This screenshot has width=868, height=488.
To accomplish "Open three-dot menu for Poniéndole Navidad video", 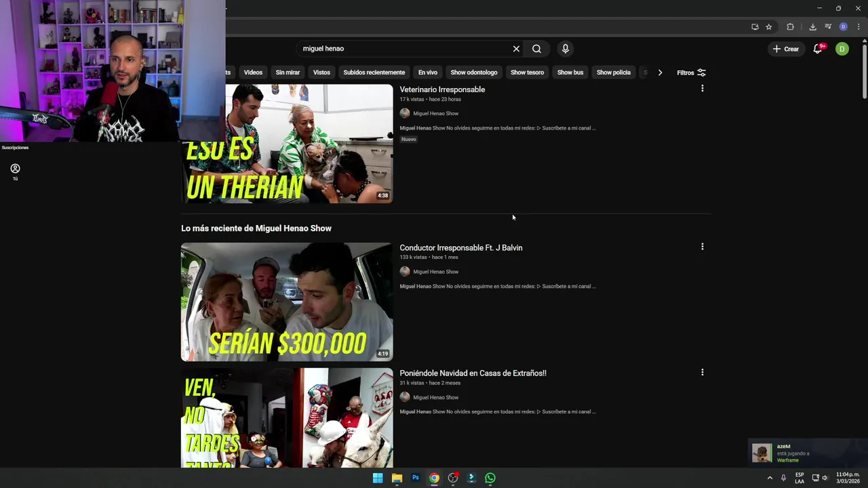I will 702,372.
